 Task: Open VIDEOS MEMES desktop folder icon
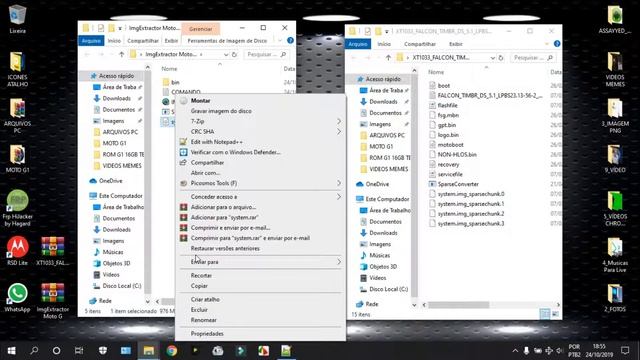[615, 69]
